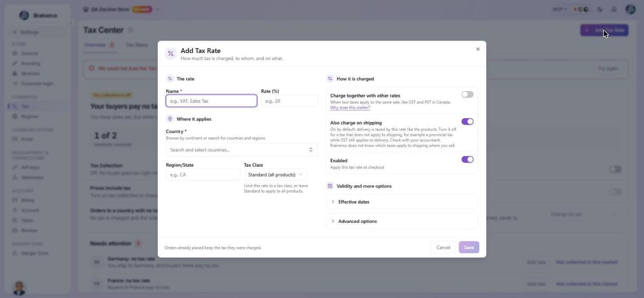
Task: Open the 'Why does this matter?' link
Action: coord(350,108)
